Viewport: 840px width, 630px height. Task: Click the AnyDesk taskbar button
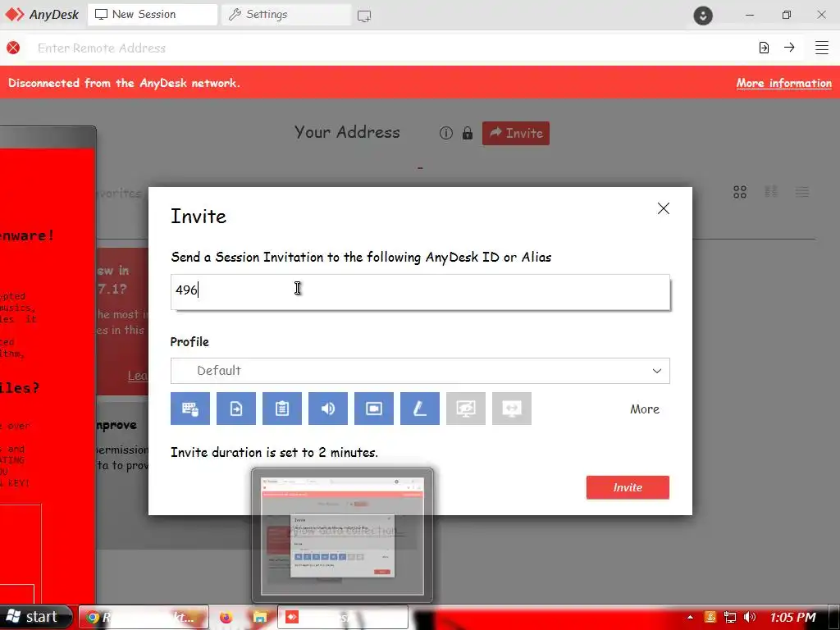click(x=343, y=618)
